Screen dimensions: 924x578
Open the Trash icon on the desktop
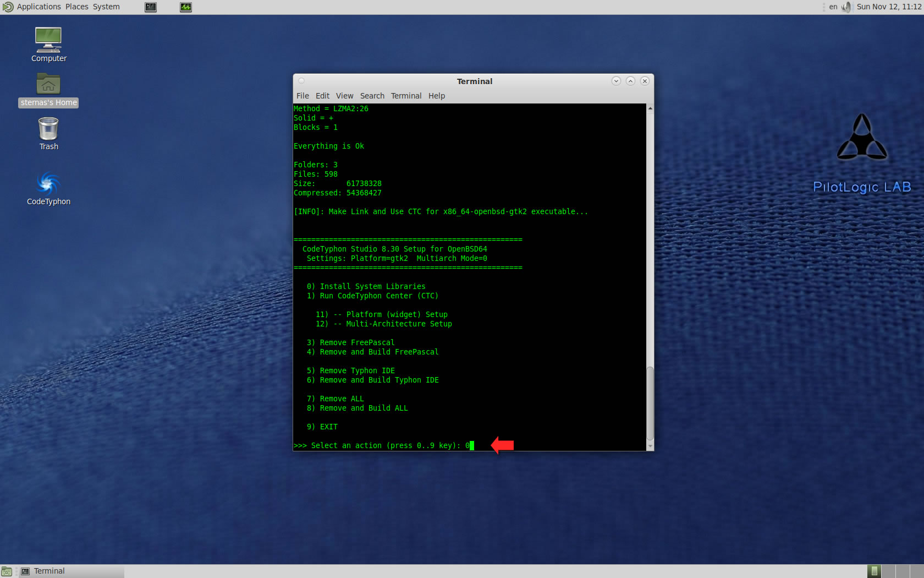48,133
